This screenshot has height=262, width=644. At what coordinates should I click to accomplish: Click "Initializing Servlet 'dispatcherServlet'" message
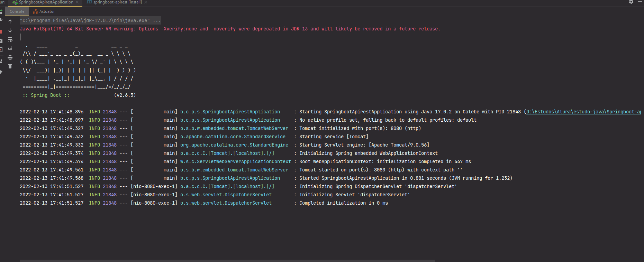(x=355, y=195)
